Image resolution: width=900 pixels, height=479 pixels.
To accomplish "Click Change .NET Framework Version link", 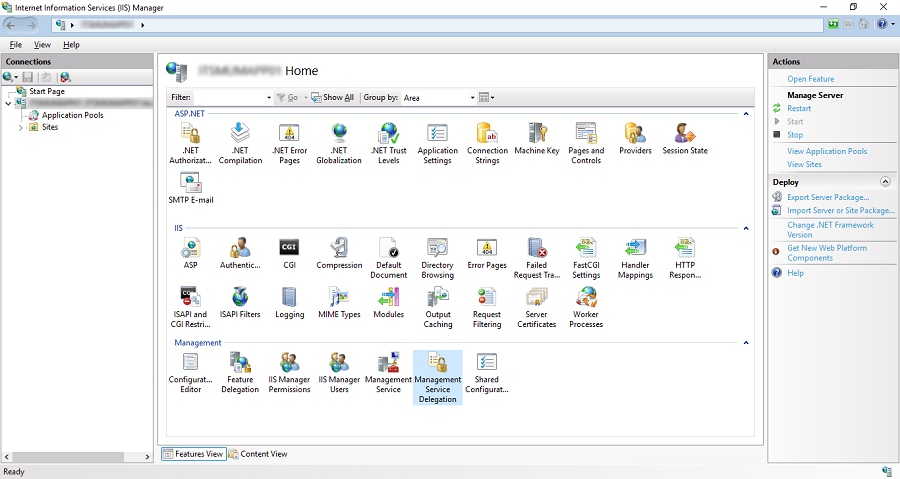I will (x=830, y=230).
